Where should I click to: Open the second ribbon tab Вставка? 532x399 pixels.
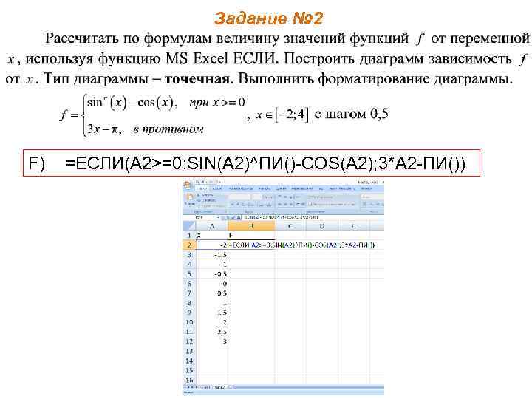click(217, 188)
